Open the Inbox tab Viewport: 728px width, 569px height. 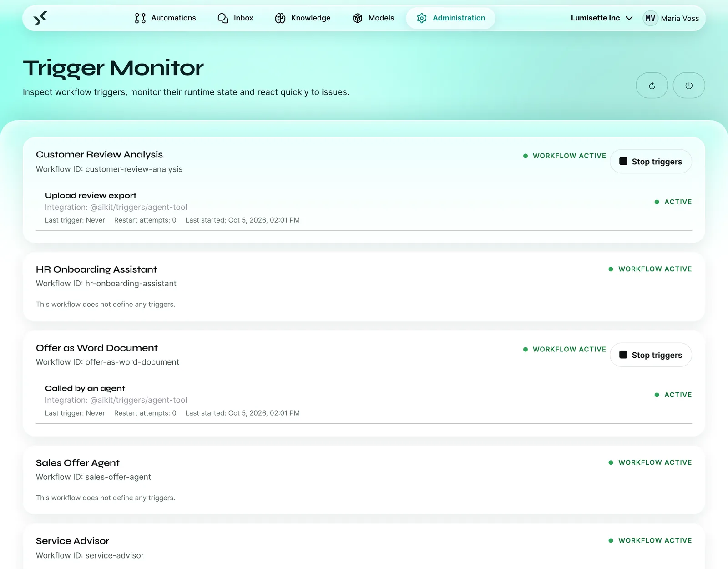tap(236, 18)
